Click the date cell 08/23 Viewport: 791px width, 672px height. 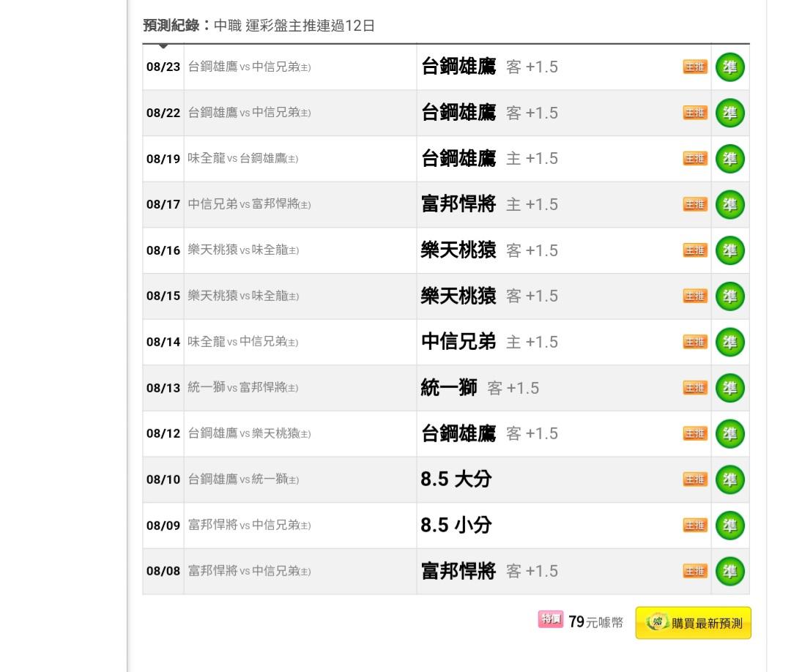(x=163, y=67)
